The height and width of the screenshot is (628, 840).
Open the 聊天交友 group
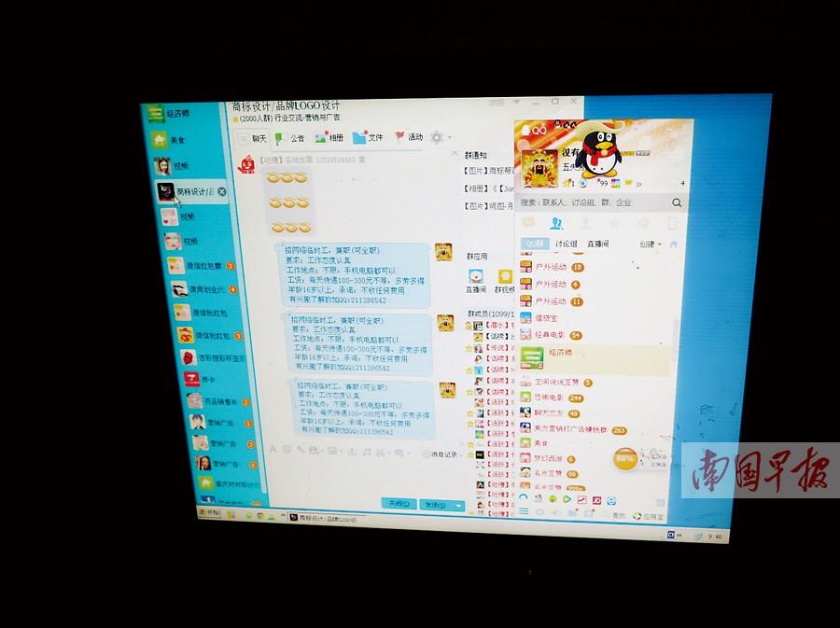[550, 413]
